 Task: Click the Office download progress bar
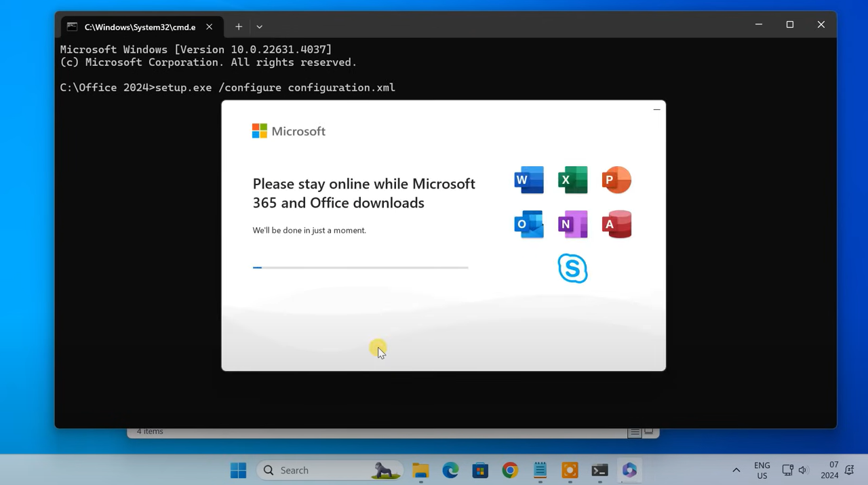(x=361, y=267)
